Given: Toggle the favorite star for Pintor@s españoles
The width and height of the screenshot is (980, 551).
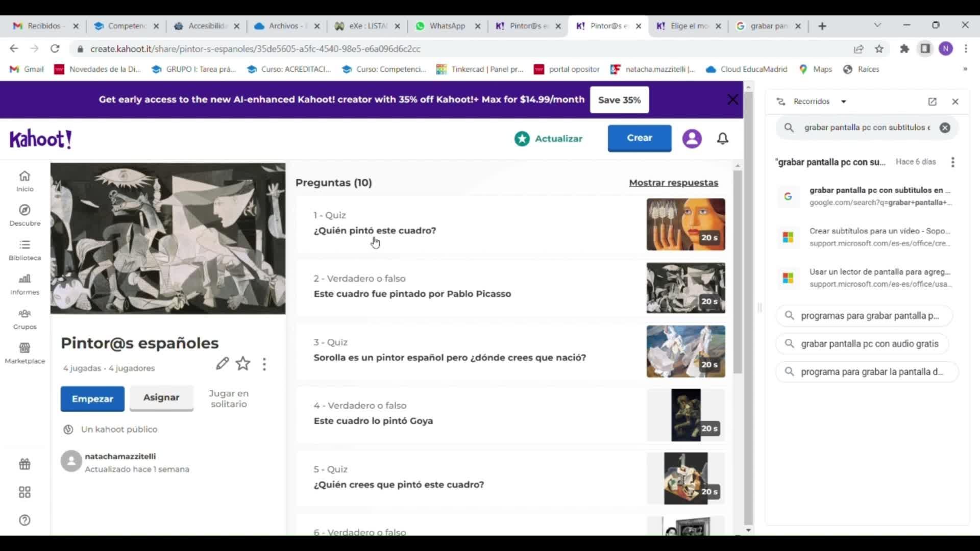Looking at the screenshot, I should click(x=243, y=363).
